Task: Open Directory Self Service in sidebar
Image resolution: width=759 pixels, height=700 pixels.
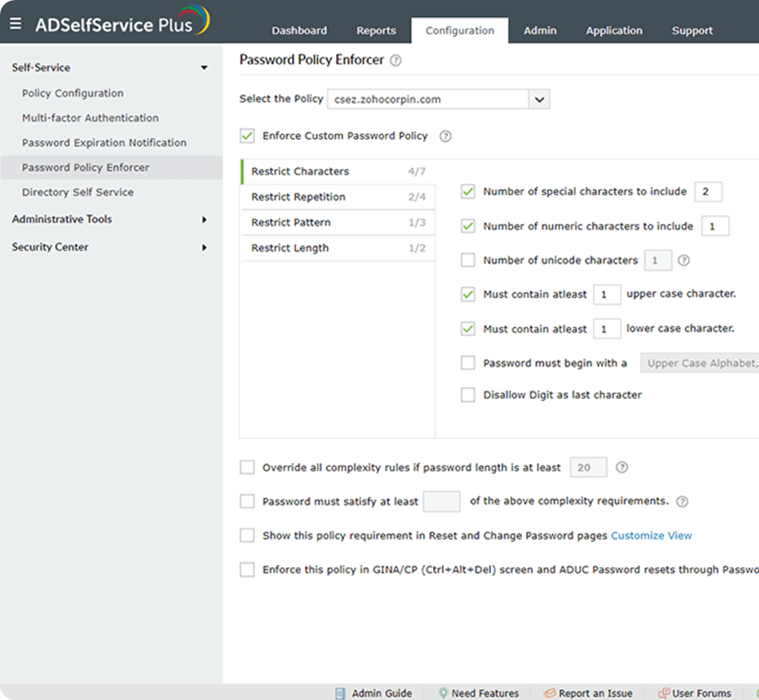Action: pos(77,192)
